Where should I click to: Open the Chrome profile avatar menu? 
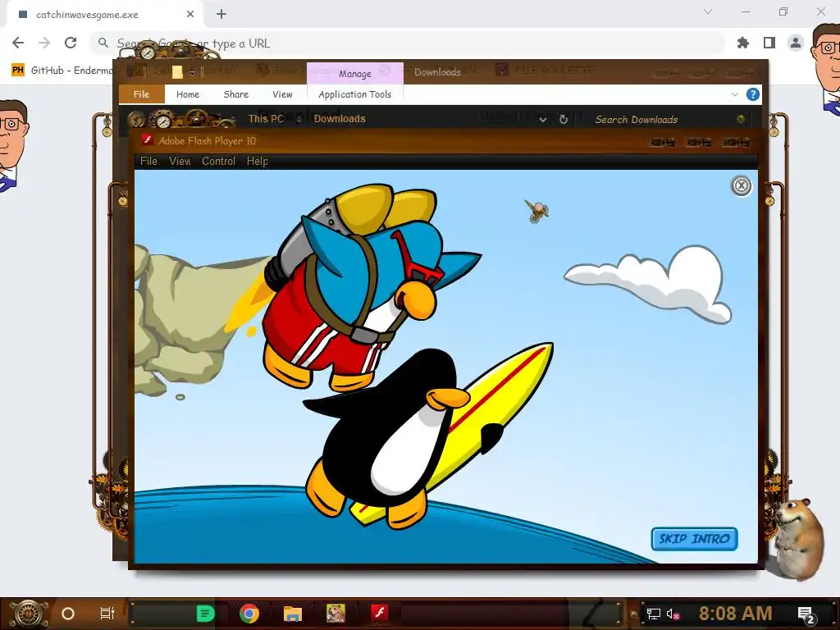click(x=796, y=43)
